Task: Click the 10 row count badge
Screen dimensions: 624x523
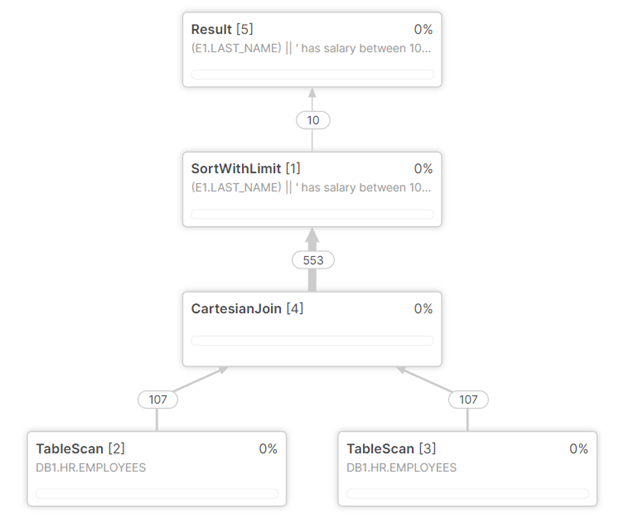Action: pyautogui.click(x=313, y=120)
